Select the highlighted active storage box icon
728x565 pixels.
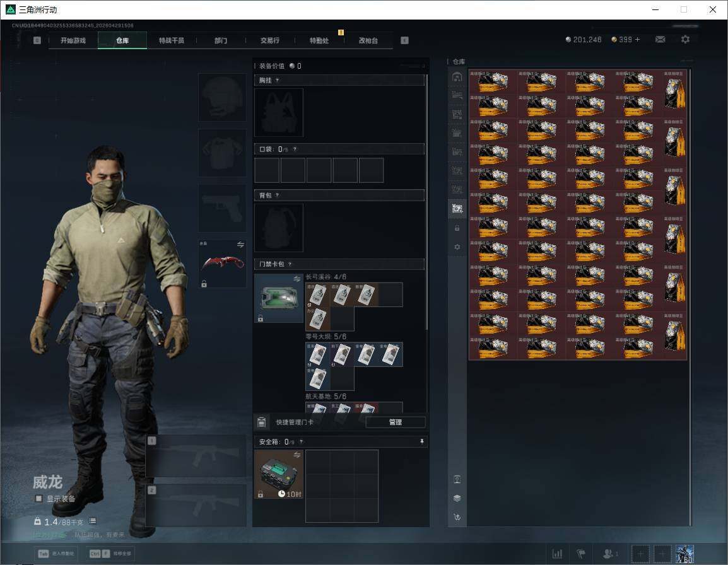(x=457, y=209)
